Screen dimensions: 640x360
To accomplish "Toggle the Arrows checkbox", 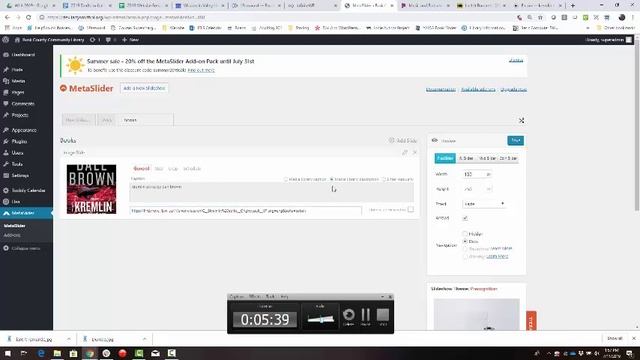I will [x=465, y=218].
